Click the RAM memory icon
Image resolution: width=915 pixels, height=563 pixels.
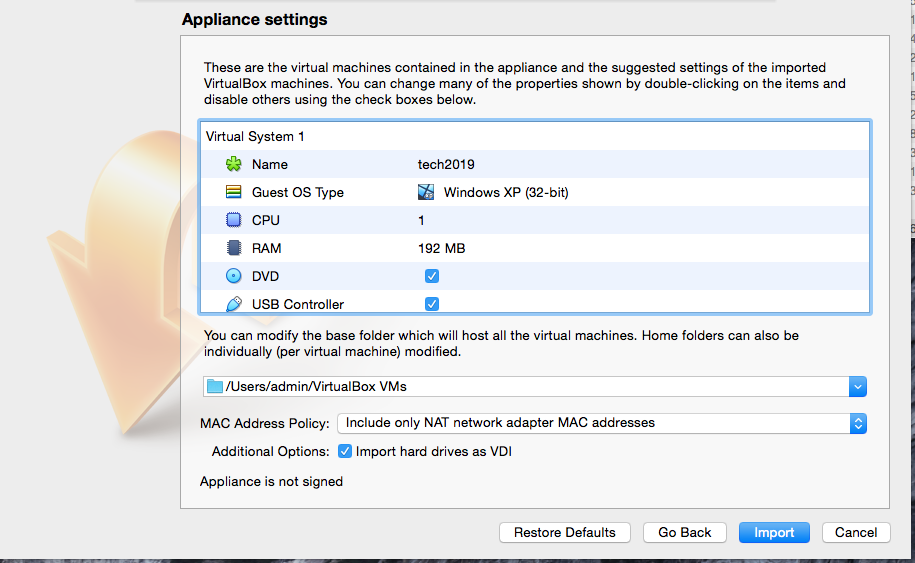233,248
